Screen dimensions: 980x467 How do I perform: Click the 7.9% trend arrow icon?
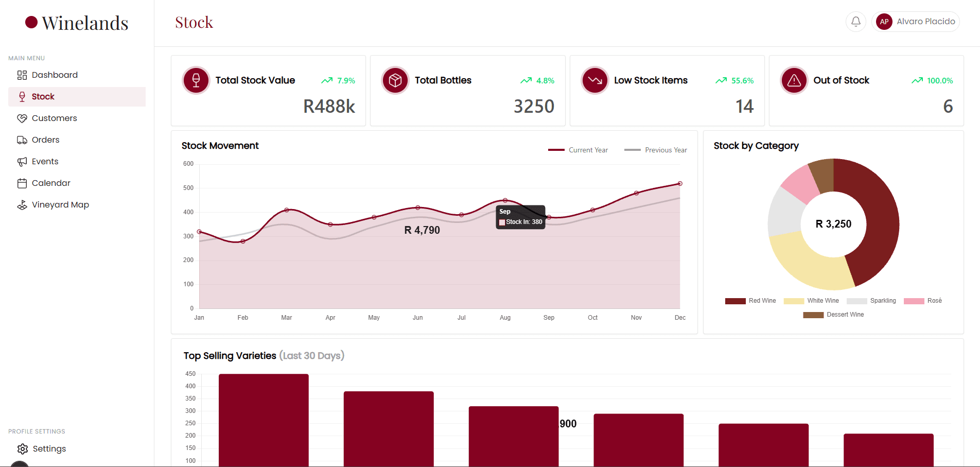point(327,80)
